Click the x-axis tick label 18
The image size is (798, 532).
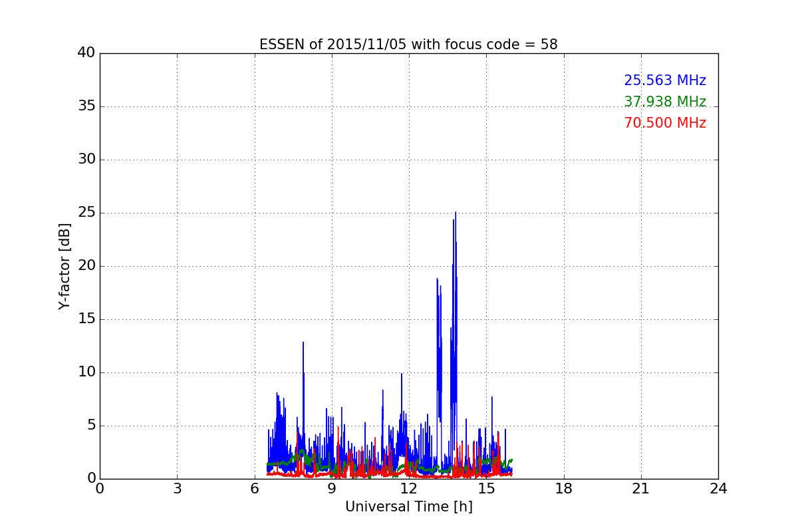564,489
